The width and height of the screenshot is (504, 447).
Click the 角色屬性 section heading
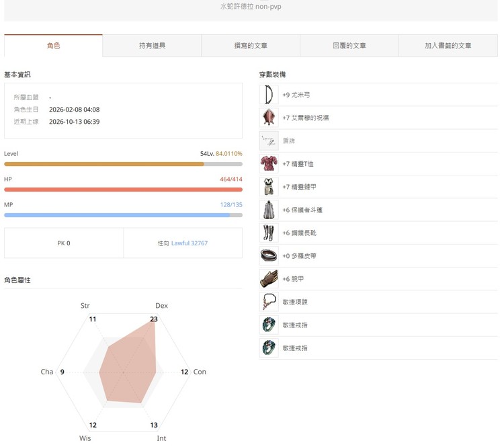point(17,280)
